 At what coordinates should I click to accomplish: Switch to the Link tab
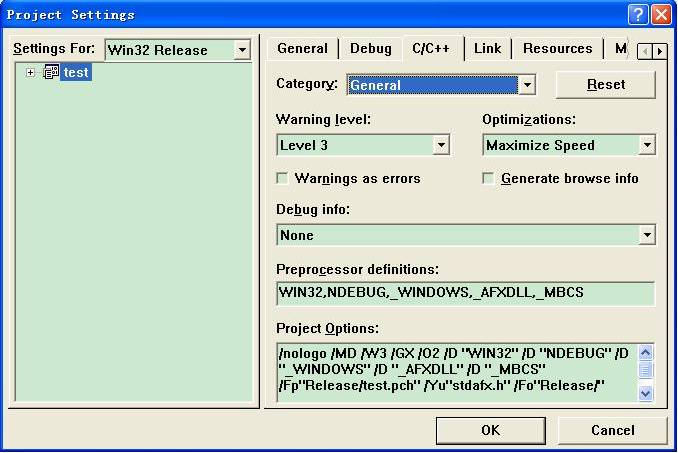pyautogui.click(x=487, y=48)
